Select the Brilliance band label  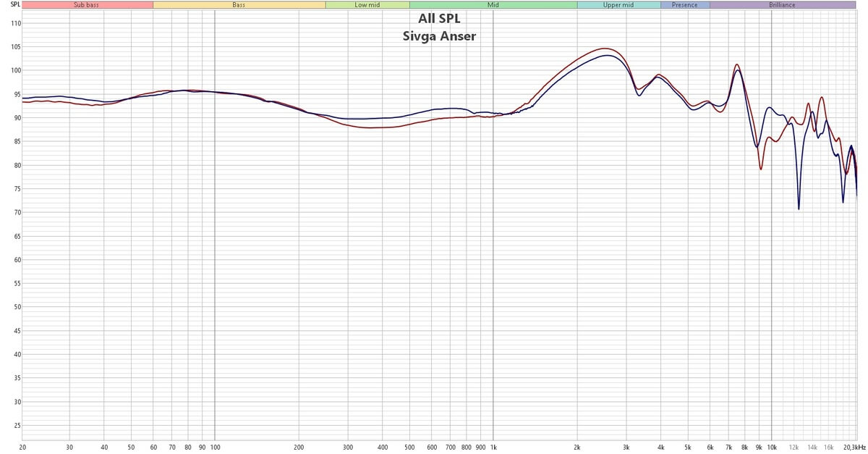pyautogui.click(x=783, y=5)
